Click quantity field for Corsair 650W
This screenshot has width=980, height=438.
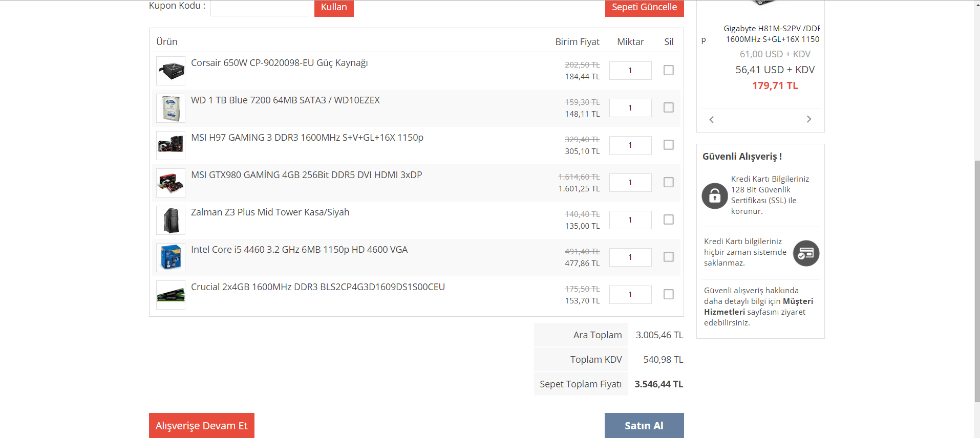[x=630, y=71]
